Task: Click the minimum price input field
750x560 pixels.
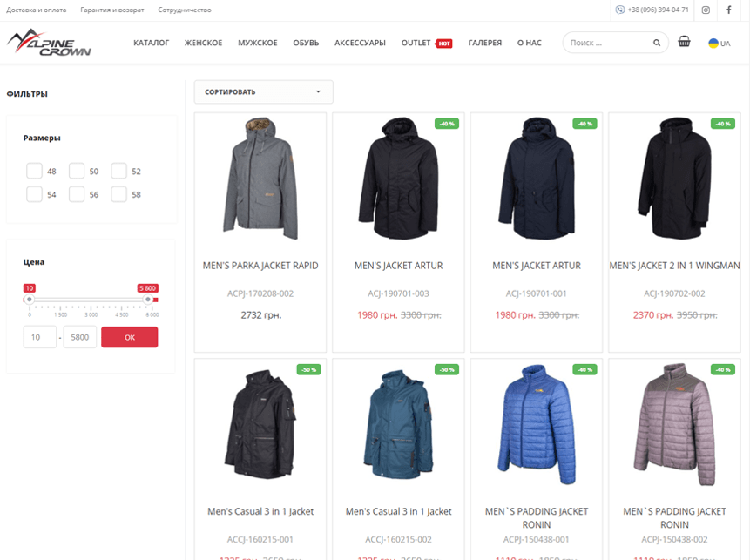Action: (x=40, y=337)
